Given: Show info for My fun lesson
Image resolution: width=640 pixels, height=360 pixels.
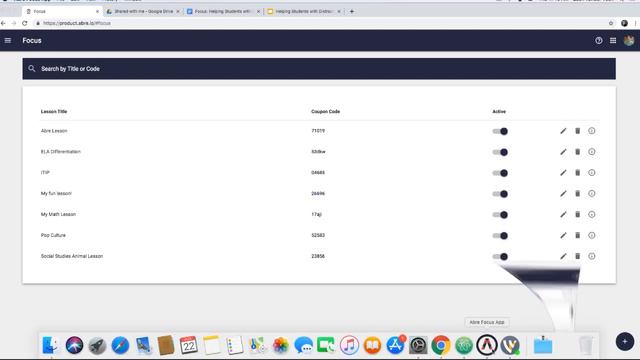Looking at the screenshot, I should (592, 193).
